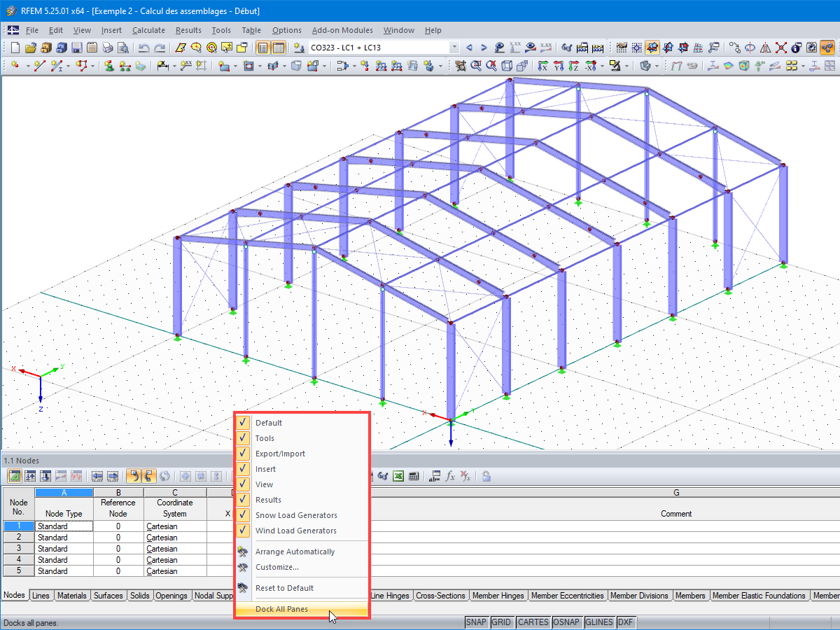Click the Undo arrow icon

click(x=143, y=48)
